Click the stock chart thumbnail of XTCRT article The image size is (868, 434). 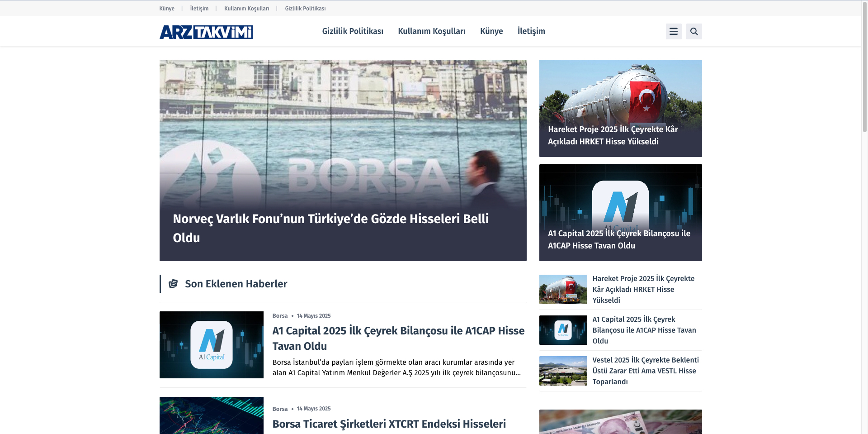pos(212,415)
